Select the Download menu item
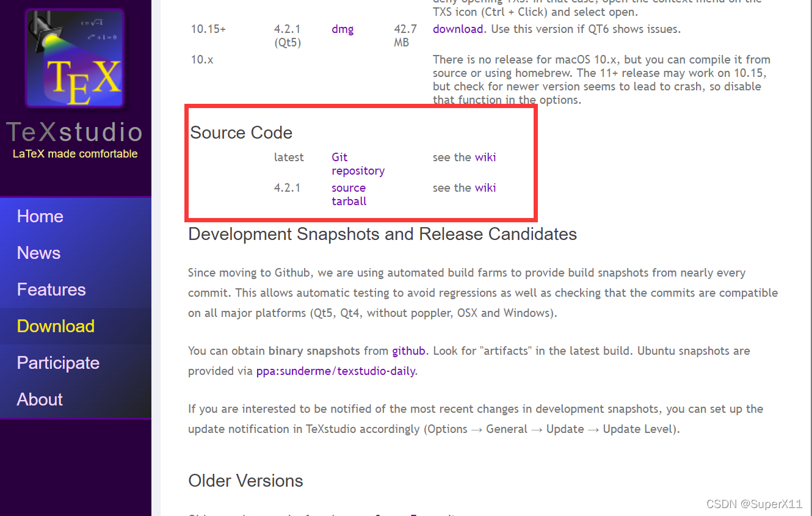 [56, 326]
